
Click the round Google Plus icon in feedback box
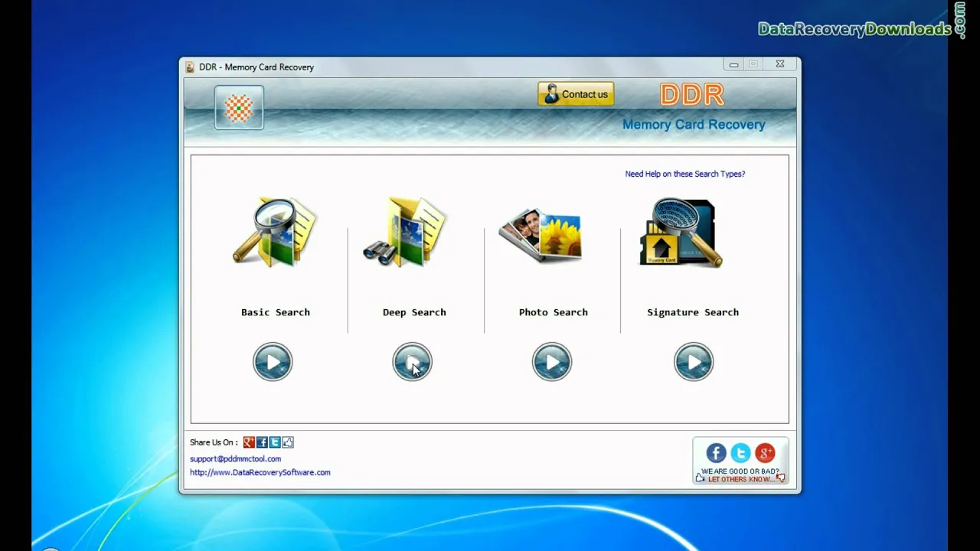point(765,453)
